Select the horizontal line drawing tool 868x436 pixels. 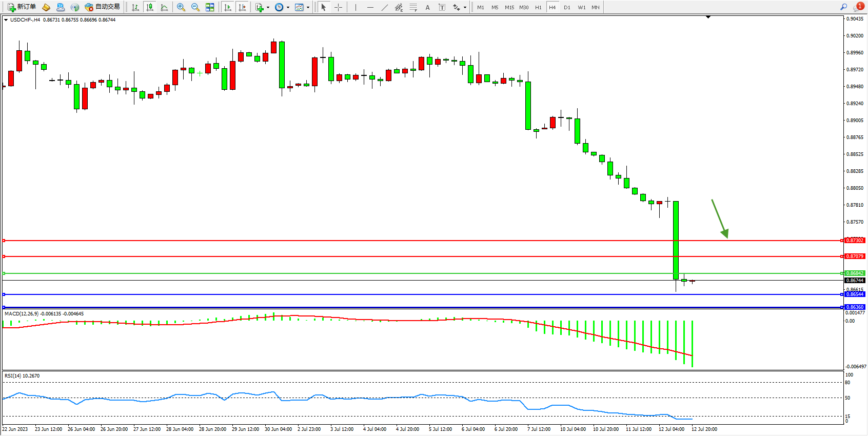370,7
